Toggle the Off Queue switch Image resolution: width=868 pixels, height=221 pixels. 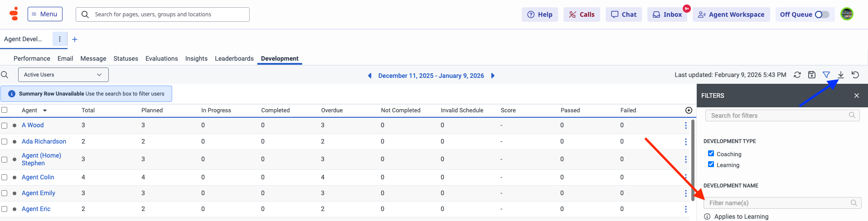[822, 14]
